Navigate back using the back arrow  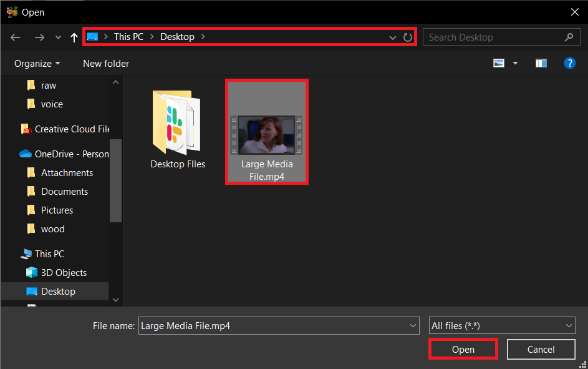[15, 37]
